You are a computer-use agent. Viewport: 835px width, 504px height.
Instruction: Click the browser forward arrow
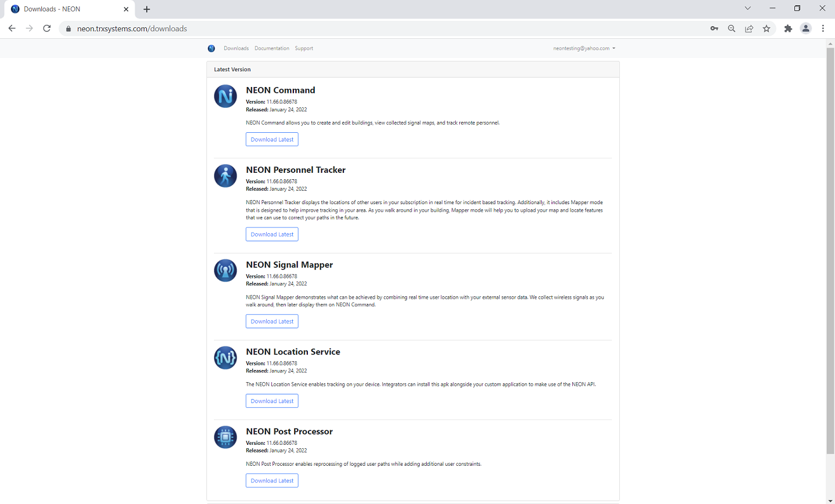point(29,28)
